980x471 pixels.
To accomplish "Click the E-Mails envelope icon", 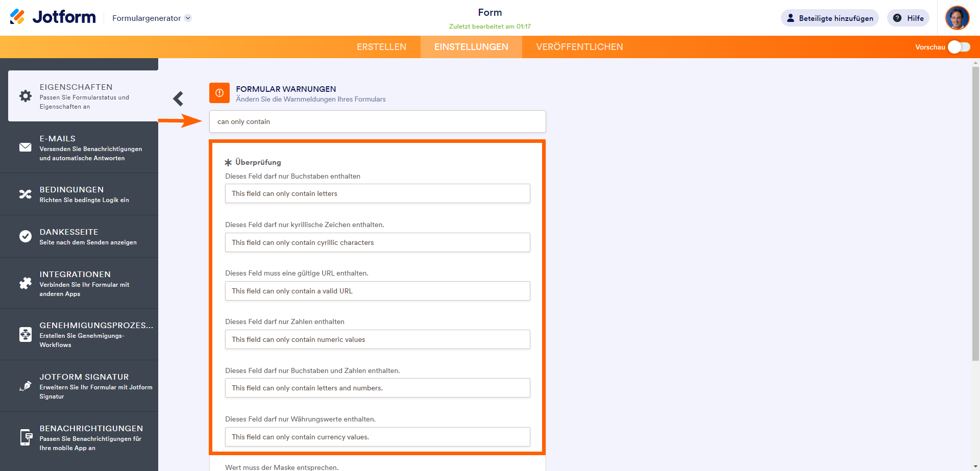I will 26,147.
